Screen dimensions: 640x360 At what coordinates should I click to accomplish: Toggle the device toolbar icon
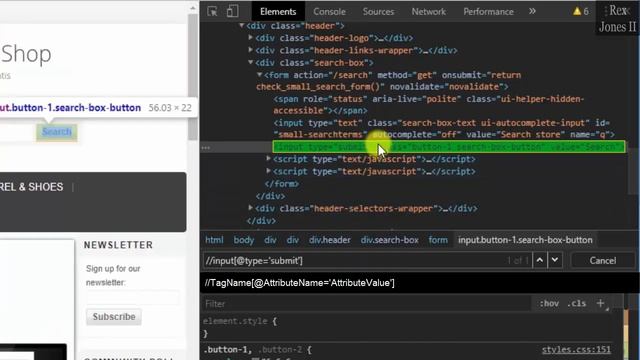[x=232, y=11]
